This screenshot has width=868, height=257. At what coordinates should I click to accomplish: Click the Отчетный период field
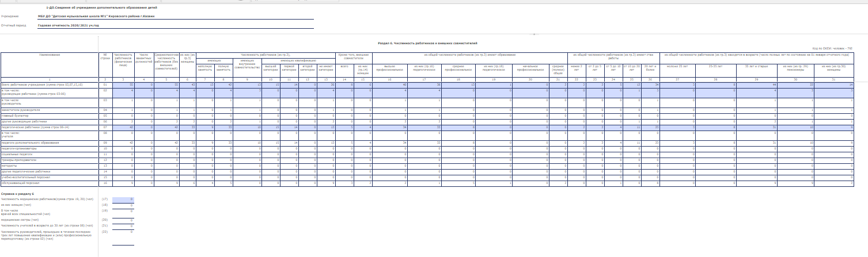click(173, 26)
